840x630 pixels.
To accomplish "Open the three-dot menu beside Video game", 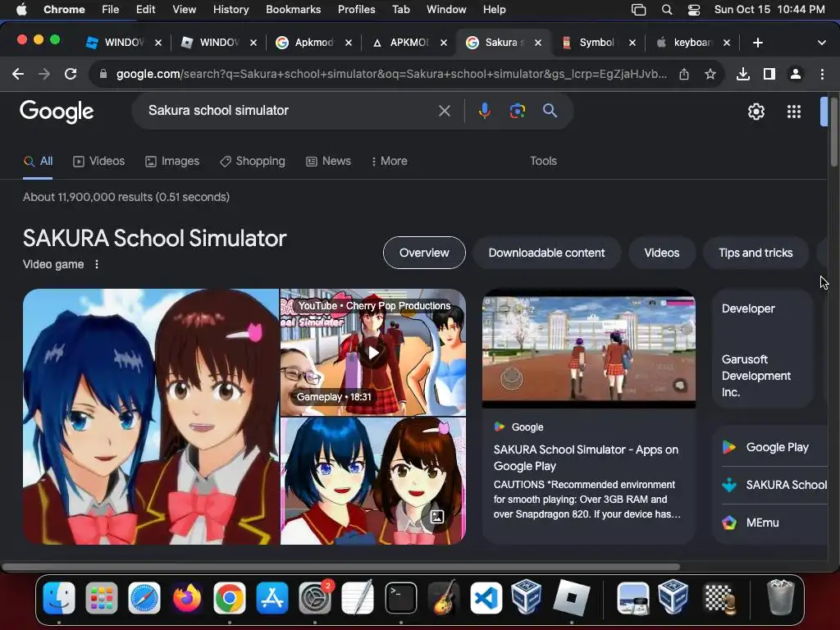I will pyautogui.click(x=97, y=264).
